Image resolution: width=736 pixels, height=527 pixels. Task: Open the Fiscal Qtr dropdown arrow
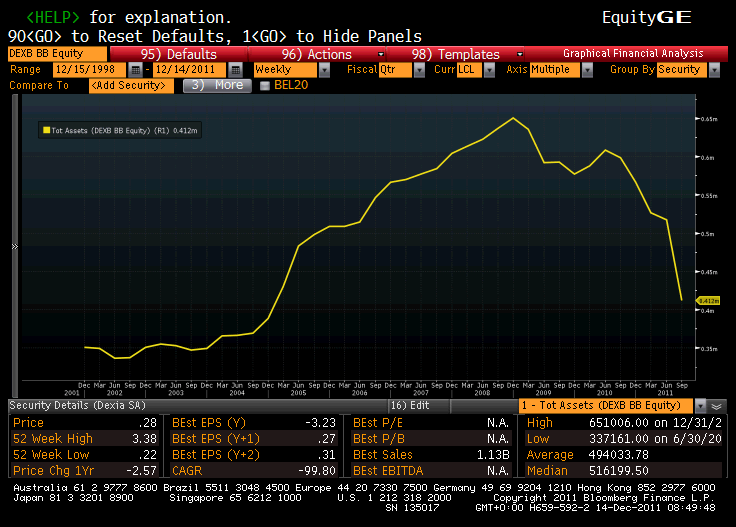419,70
